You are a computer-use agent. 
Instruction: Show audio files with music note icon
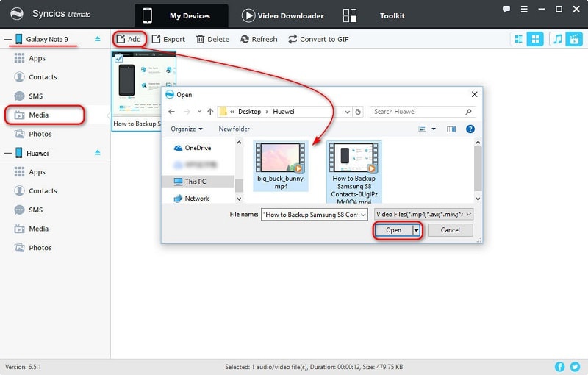(558, 39)
